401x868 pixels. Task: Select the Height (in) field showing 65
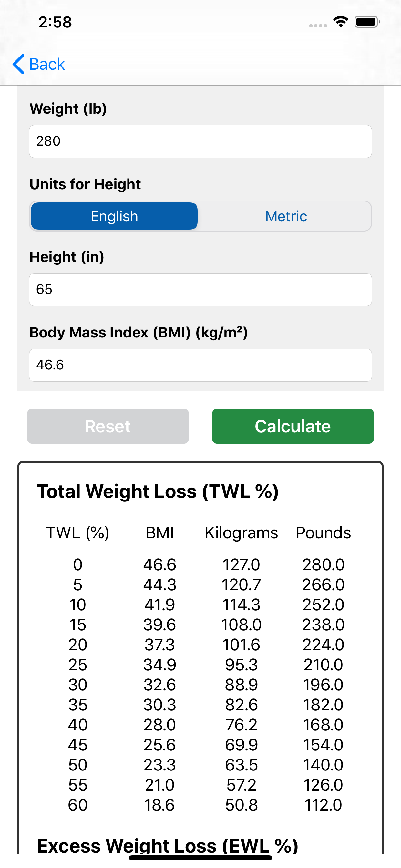(200, 289)
